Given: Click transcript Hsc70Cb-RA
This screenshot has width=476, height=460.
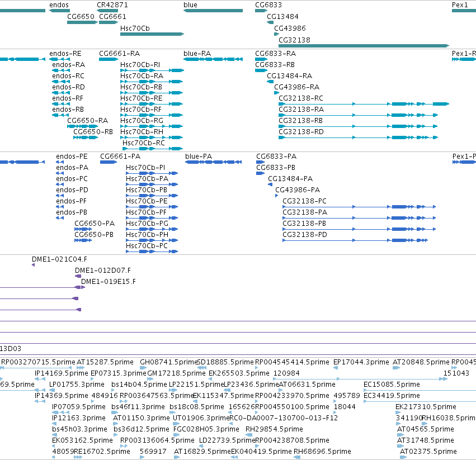Looking at the screenshot, I should pos(142,76).
